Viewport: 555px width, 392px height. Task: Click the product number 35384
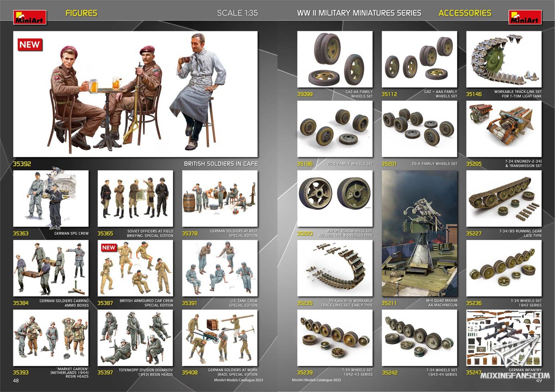pos(21,303)
